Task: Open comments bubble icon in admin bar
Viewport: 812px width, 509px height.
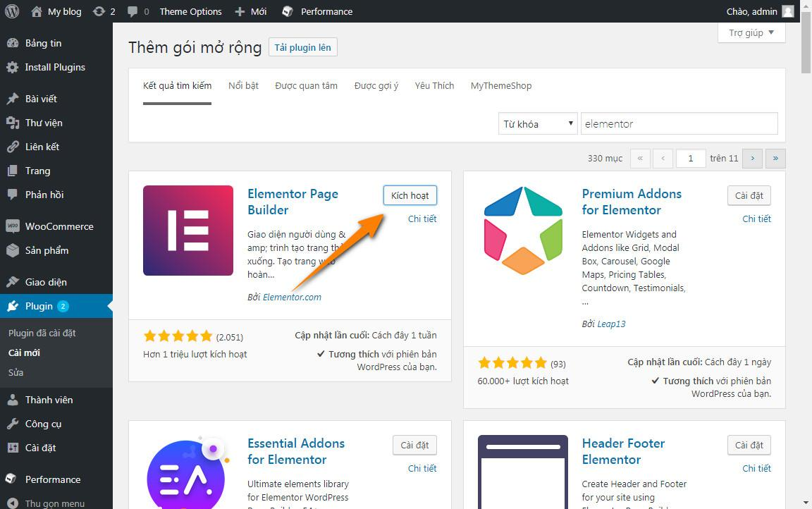Action: [x=133, y=11]
